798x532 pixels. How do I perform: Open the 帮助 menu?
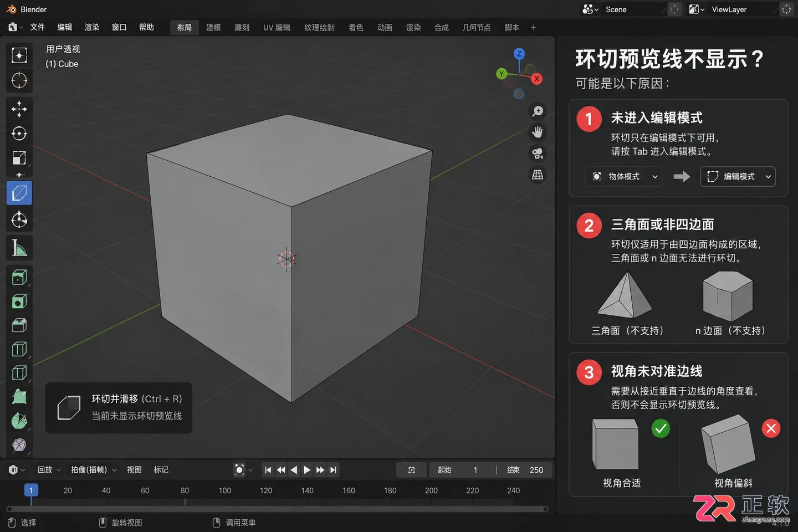[x=146, y=27]
